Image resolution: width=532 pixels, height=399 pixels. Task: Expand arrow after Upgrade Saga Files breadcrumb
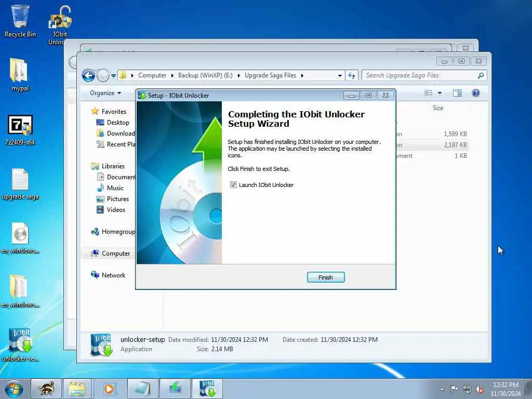(302, 76)
